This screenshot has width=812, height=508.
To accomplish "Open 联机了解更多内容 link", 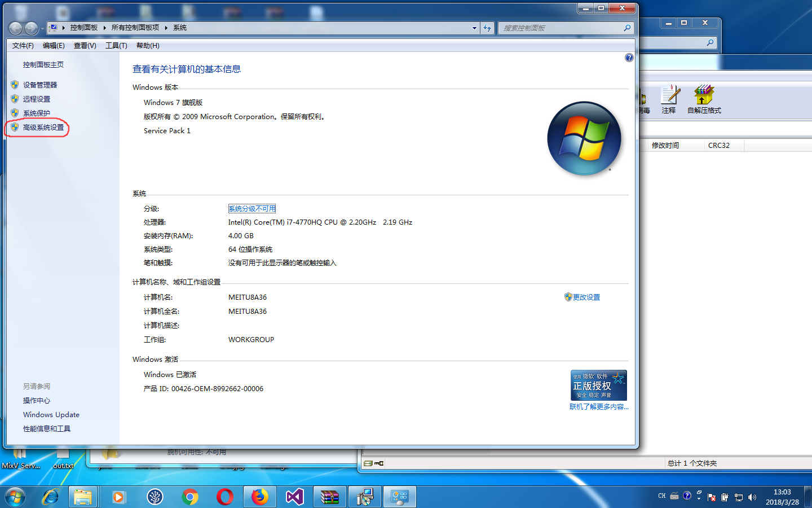I will (599, 406).
